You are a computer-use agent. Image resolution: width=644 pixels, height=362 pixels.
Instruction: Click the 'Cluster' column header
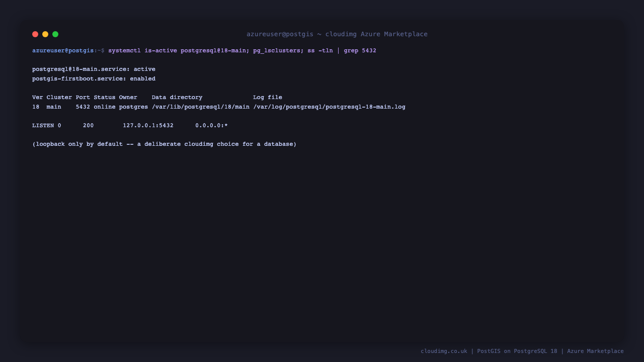[x=59, y=98]
